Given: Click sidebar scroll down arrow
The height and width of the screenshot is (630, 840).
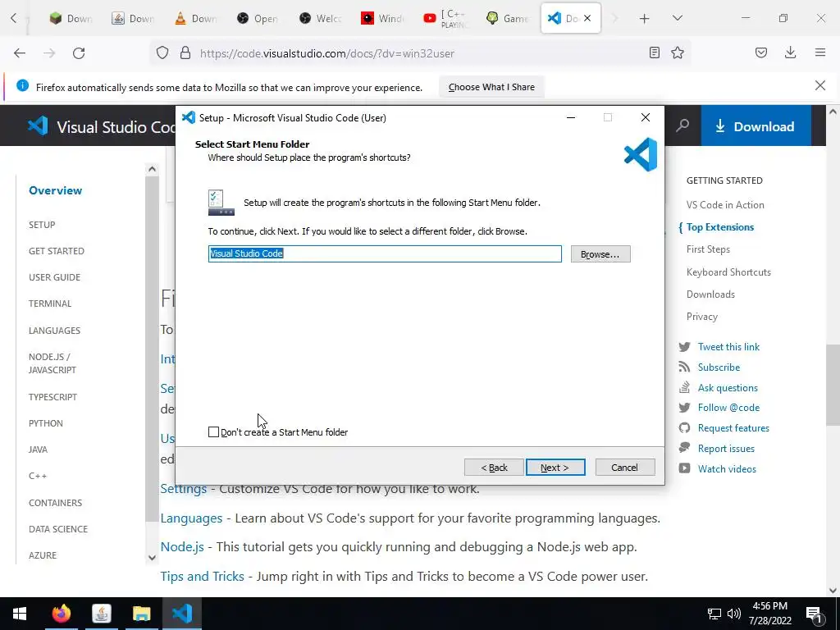Looking at the screenshot, I should 152,557.
